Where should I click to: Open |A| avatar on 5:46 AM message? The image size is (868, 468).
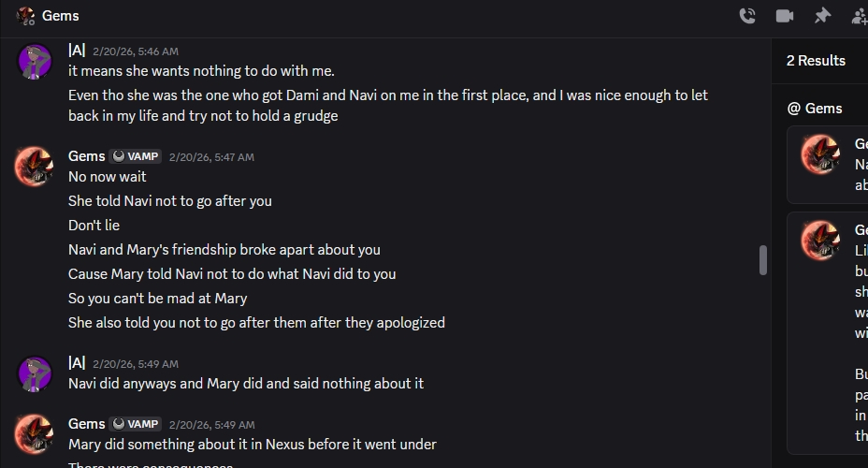(x=35, y=62)
